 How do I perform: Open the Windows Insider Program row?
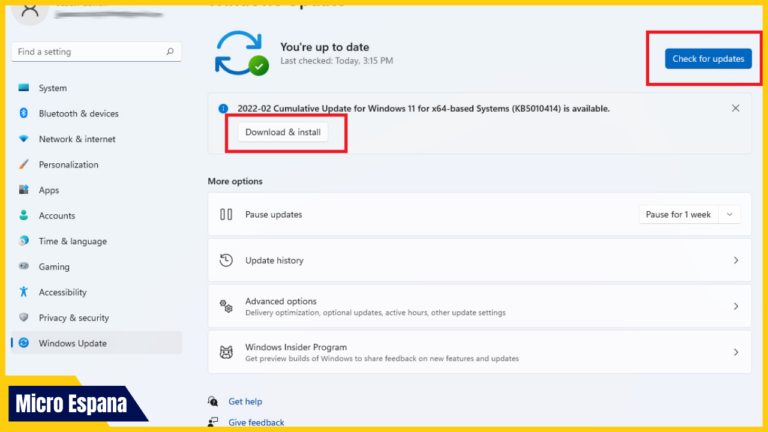[x=480, y=352]
